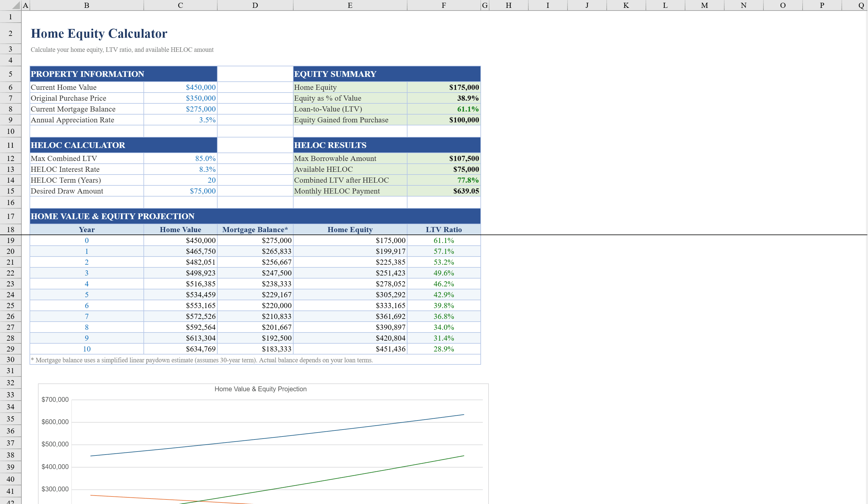The height and width of the screenshot is (504, 868).
Task: Click the HELOC CALCULATOR header
Action: (123, 145)
